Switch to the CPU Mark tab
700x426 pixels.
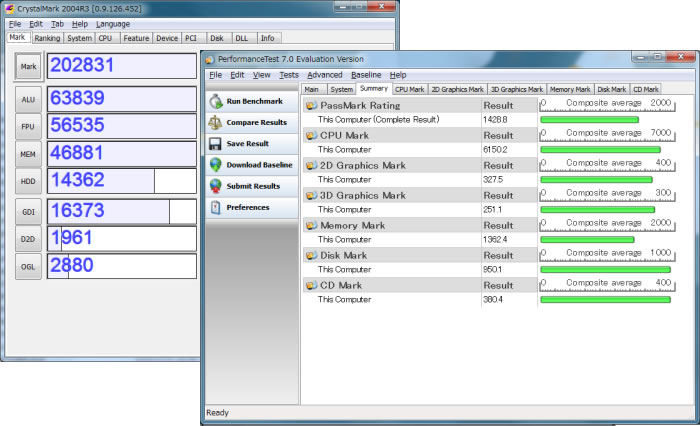coord(409,89)
